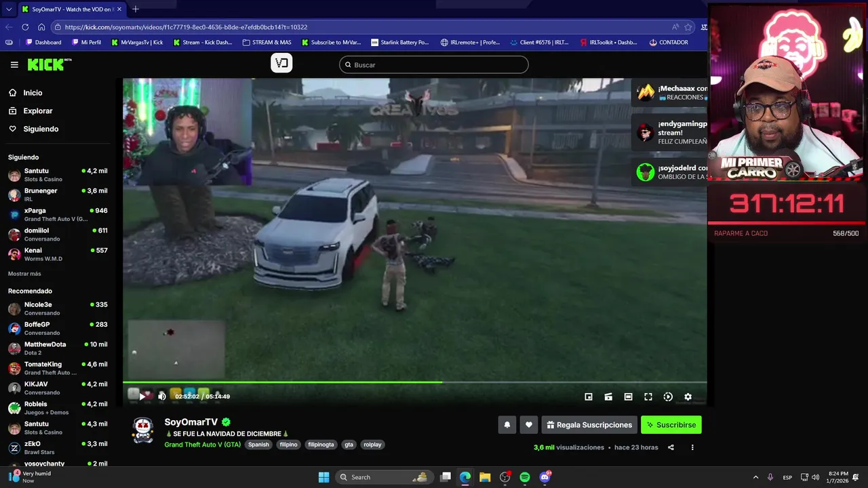Open Windows Start menu
Image resolution: width=868 pixels, height=488 pixels.
coord(323,477)
